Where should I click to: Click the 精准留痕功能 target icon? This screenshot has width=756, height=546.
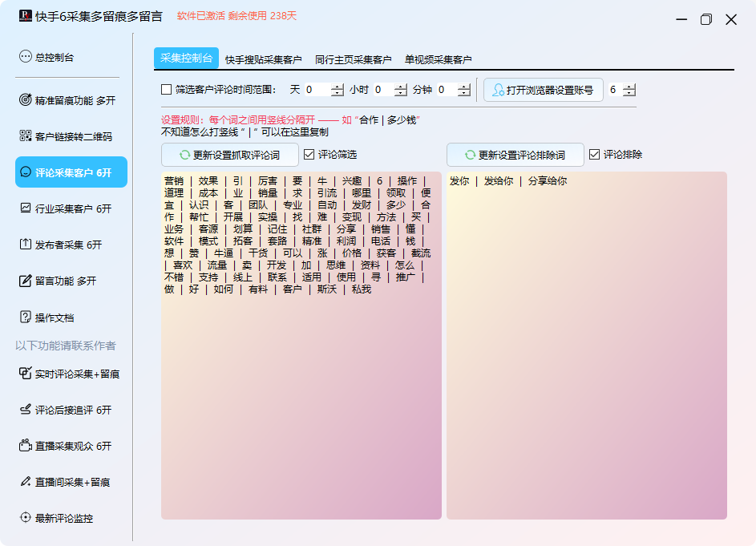coord(26,100)
